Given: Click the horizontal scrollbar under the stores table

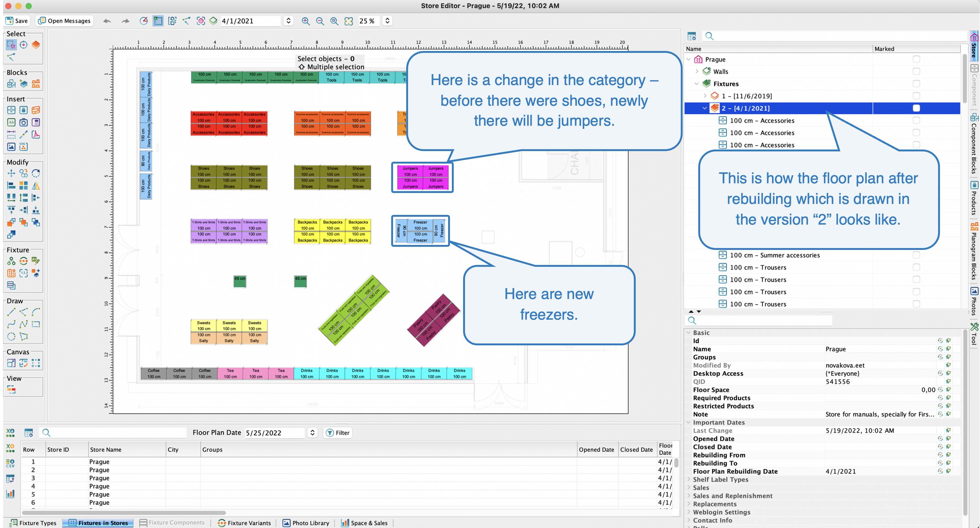Looking at the screenshot, I should point(124,513).
